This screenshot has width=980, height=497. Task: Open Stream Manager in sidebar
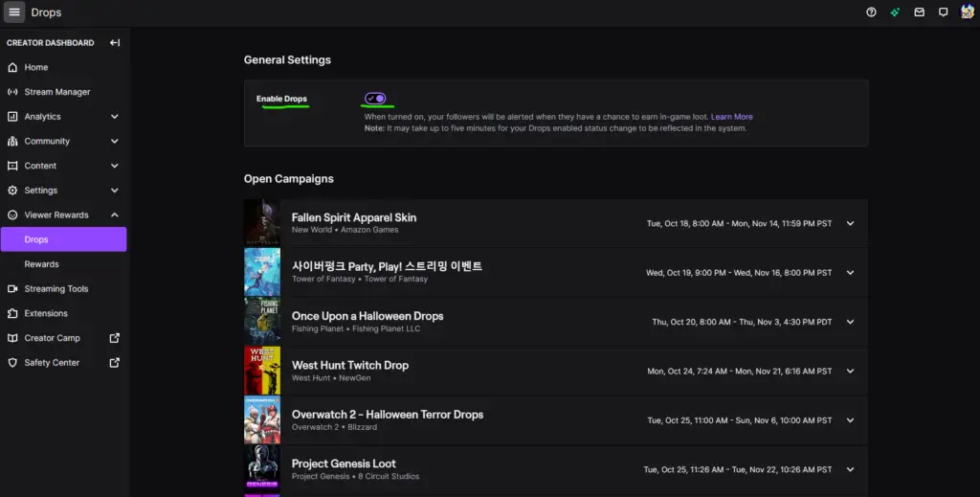(64, 92)
